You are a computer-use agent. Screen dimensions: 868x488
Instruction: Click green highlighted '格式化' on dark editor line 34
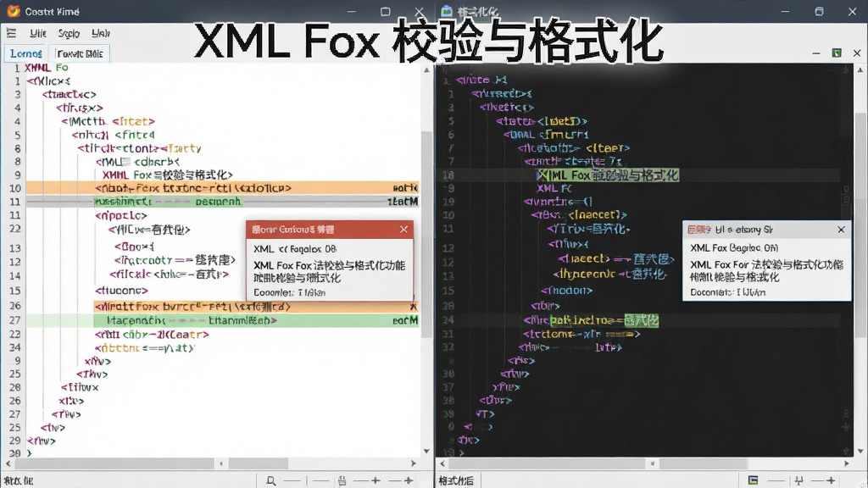pyautogui.click(x=641, y=320)
